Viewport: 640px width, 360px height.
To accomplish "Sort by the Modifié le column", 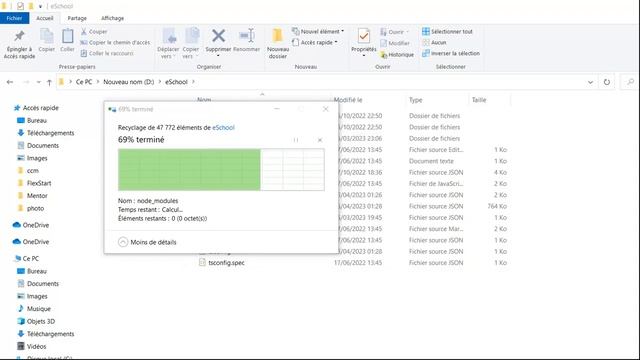I will [348, 100].
